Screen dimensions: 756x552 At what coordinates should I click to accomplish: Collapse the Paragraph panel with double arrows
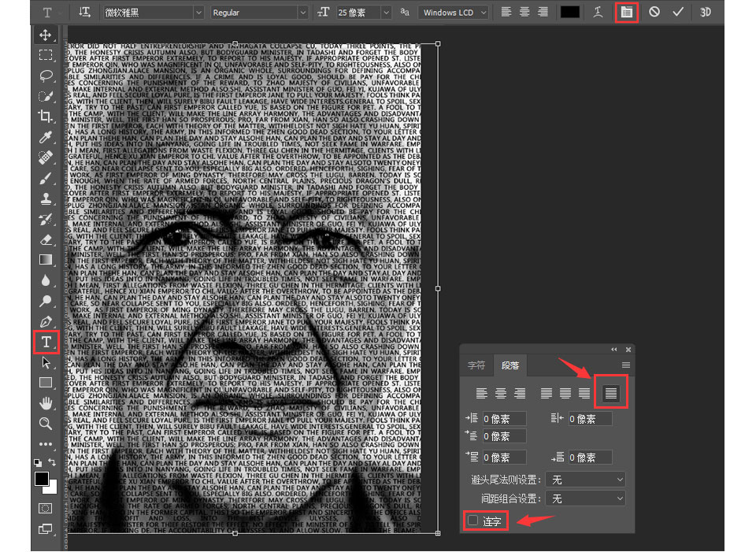click(x=613, y=349)
